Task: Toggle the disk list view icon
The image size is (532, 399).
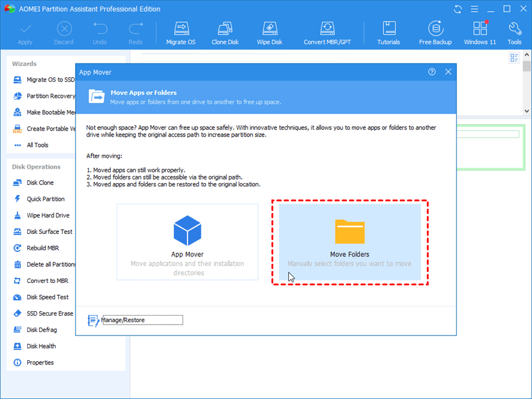Action: pyautogui.click(x=514, y=57)
